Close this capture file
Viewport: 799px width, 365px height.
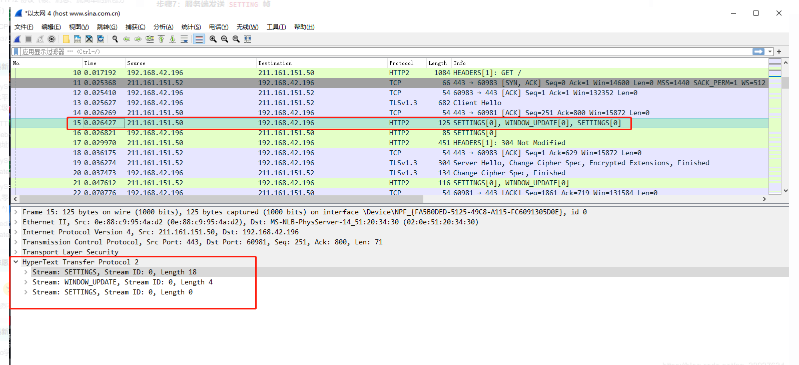pos(89,39)
